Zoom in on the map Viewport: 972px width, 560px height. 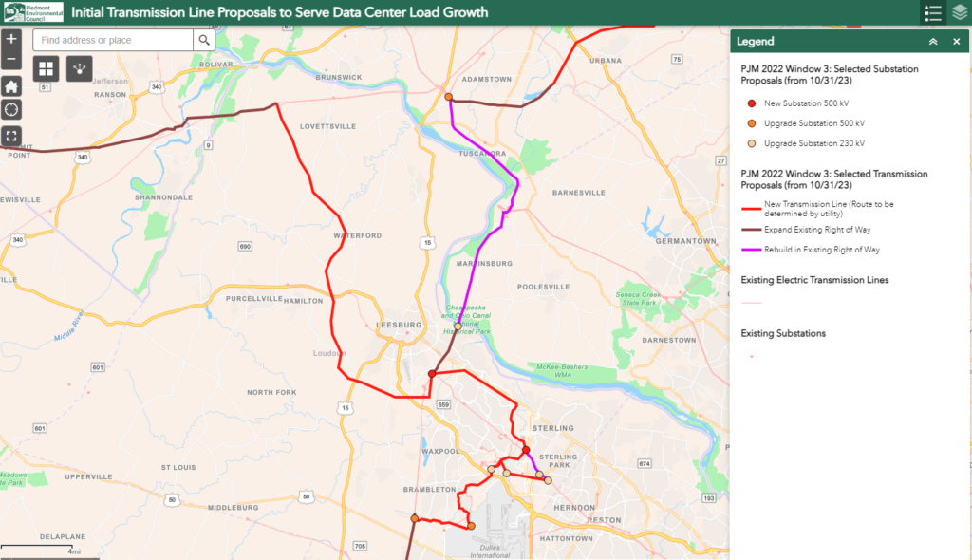click(x=11, y=39)
